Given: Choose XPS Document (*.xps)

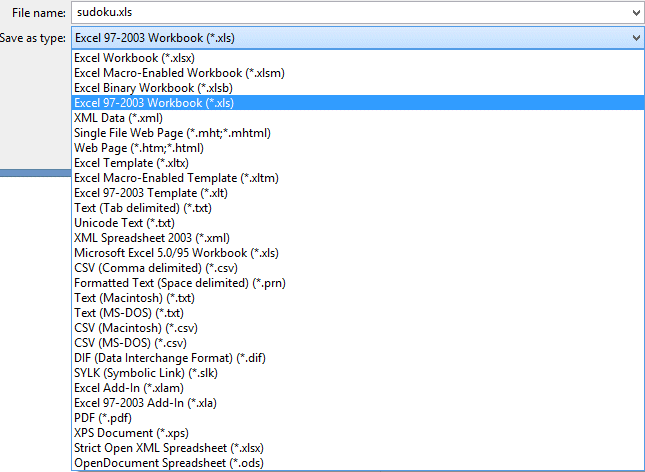Looking at the screenshot, I should [358, 433].
